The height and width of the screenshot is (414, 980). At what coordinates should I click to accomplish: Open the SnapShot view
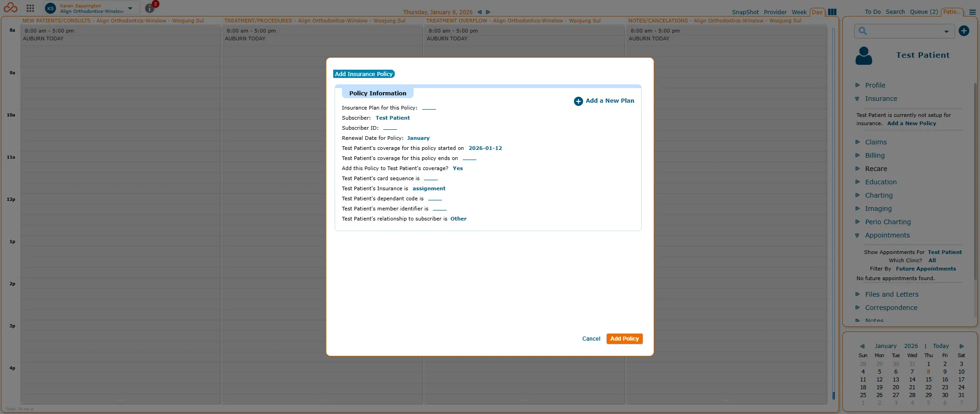[745, 12]
